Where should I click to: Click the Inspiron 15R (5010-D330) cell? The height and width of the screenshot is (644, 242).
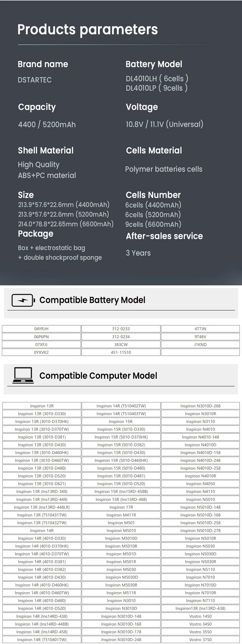tap(121, 429)
